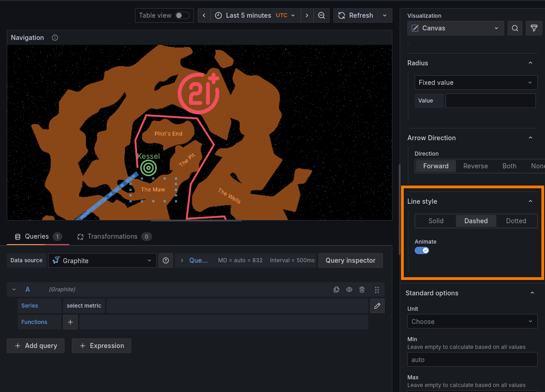Select the Dotted line style
The height and width of the screenshot is (392, 545).
tap(516, 221)
